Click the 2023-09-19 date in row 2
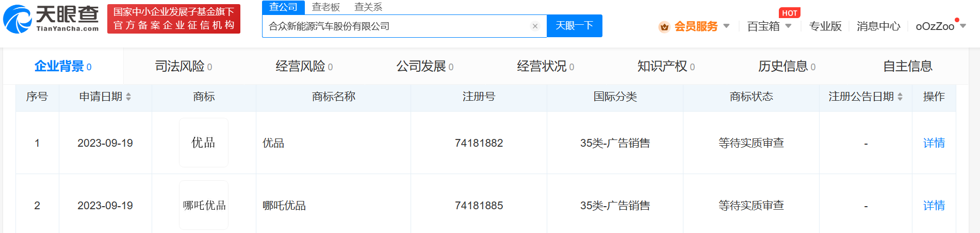 pos(105,205)
